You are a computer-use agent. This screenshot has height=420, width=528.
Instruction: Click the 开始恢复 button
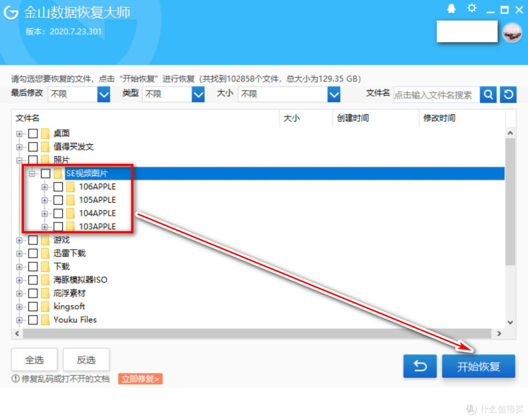tap(478, 366)
